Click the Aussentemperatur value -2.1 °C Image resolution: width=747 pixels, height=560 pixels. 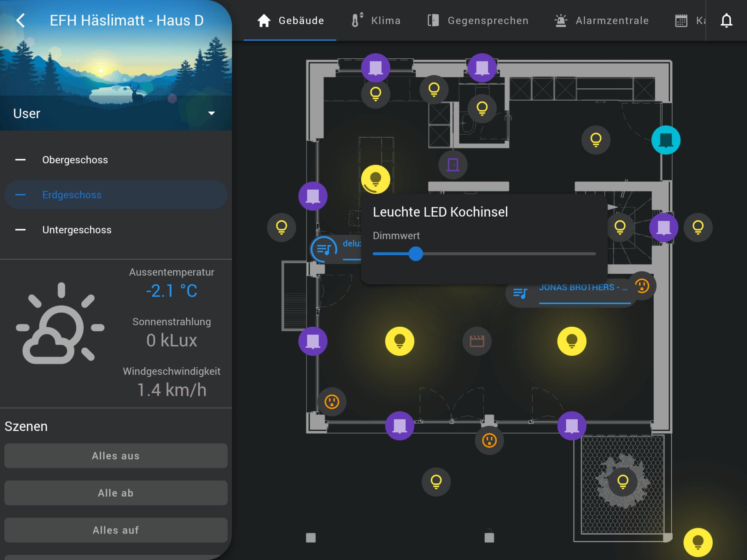coord(172,291)
